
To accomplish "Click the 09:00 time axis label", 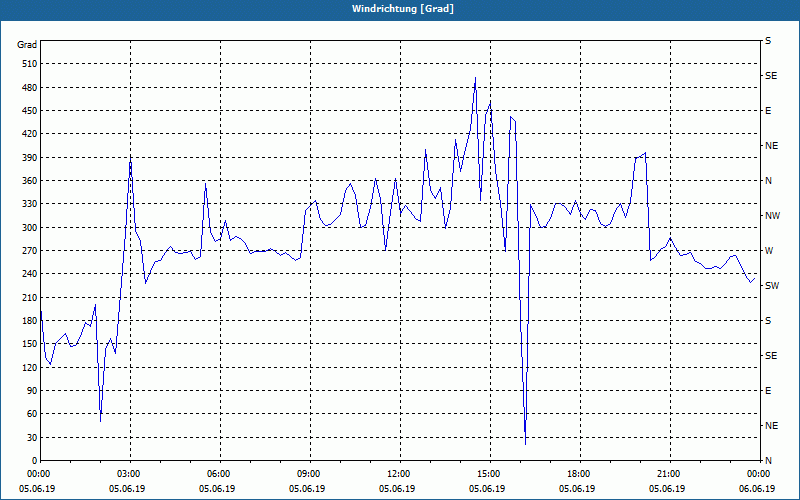I will coord(307,474).
